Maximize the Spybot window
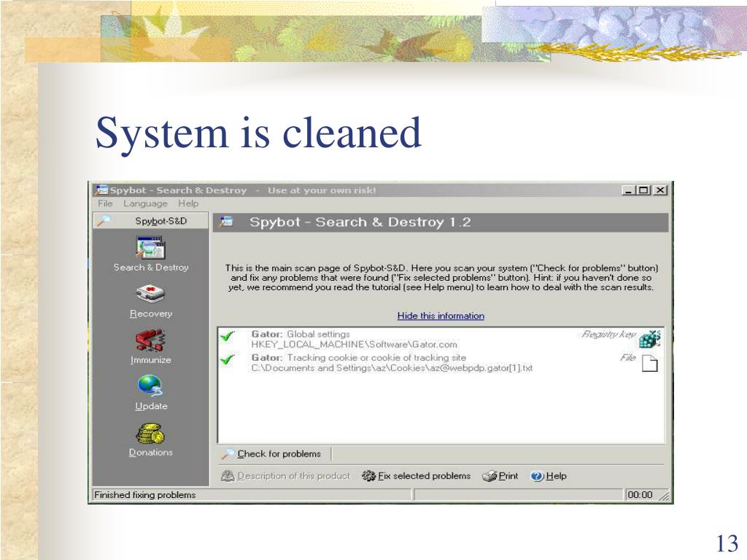The height and width of the screenshot is (560, 747). (643, 190)
